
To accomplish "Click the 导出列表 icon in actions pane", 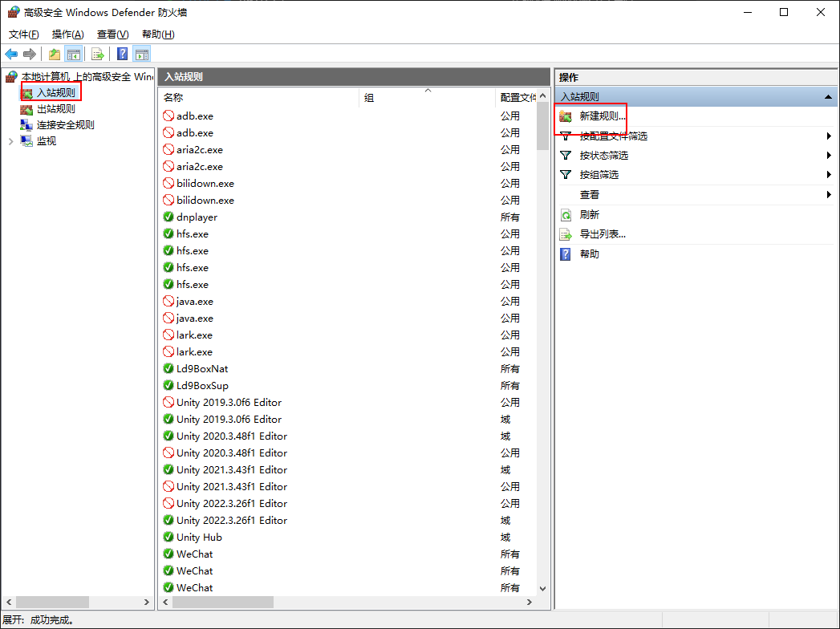I will tap(566, 234).
